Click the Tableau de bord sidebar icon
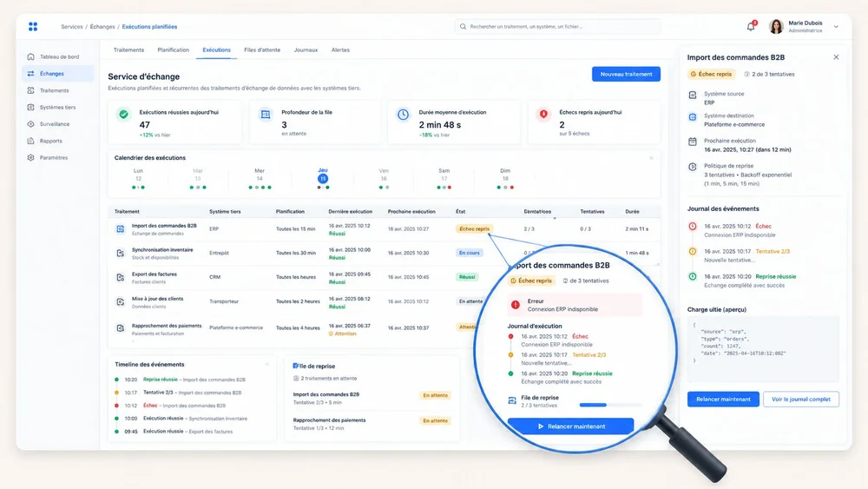 point(30,56)
